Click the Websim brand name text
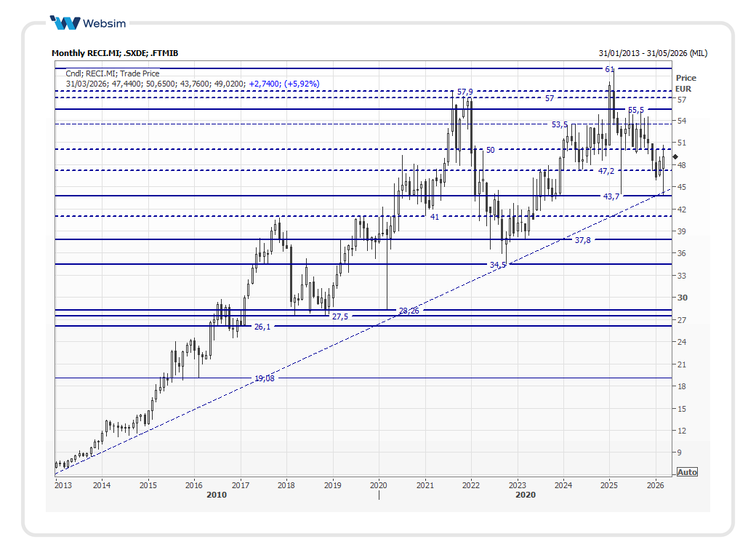 click(x=104, y=23)
